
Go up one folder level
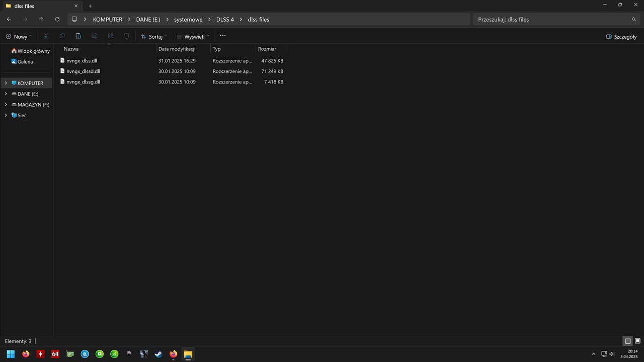pyautogui.click(x=41, y=19)
